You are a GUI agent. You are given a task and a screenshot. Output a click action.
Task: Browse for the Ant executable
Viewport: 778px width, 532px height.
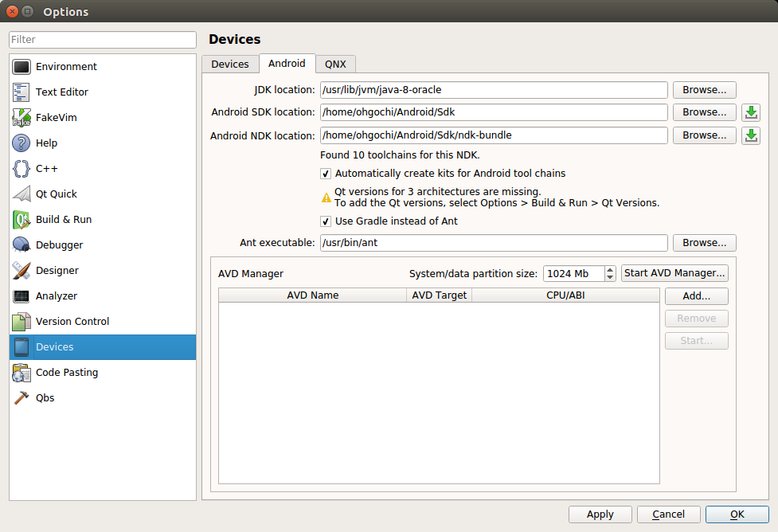click(x=705, y=243)
